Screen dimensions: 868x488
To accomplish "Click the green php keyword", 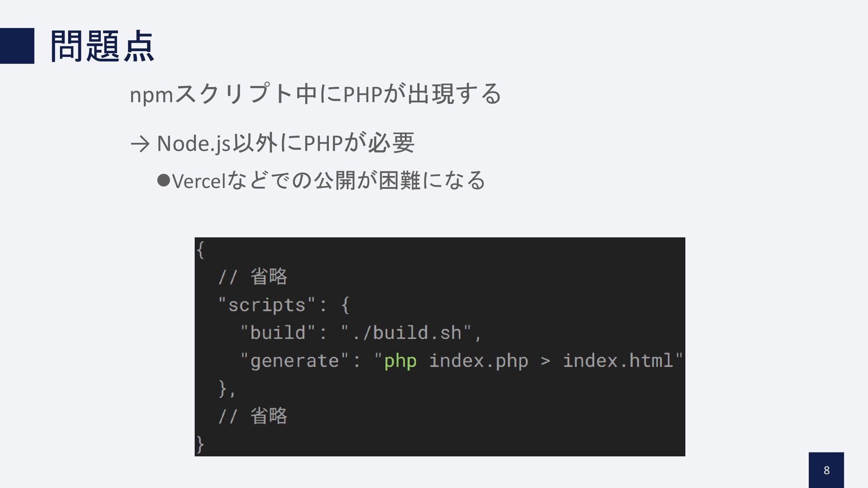I will tap(400, 361).
